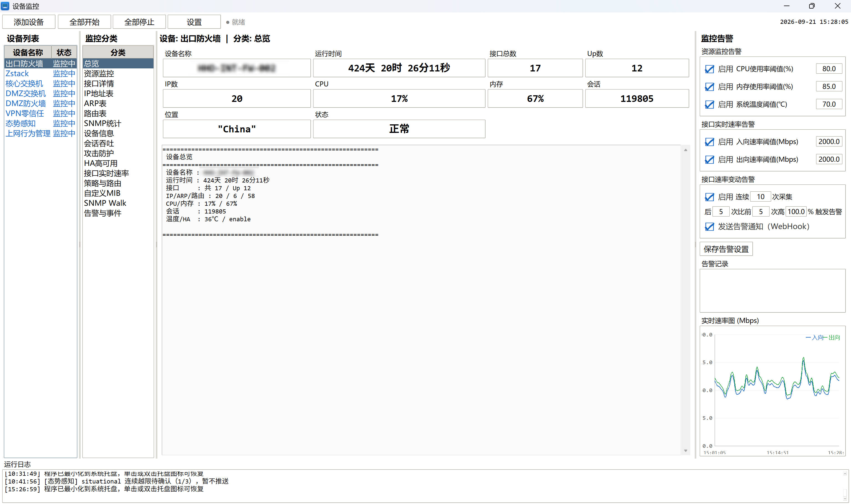Click the 保存告警设置 button
Image resolution: width=851 pixels, height=504 pixels.
pyautogui.click(x=726, y=249)
